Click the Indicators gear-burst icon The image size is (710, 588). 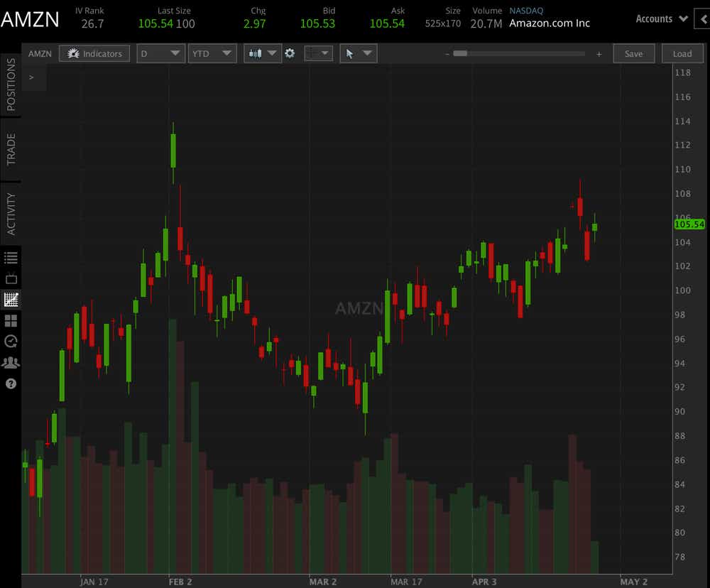coord(73,53)
